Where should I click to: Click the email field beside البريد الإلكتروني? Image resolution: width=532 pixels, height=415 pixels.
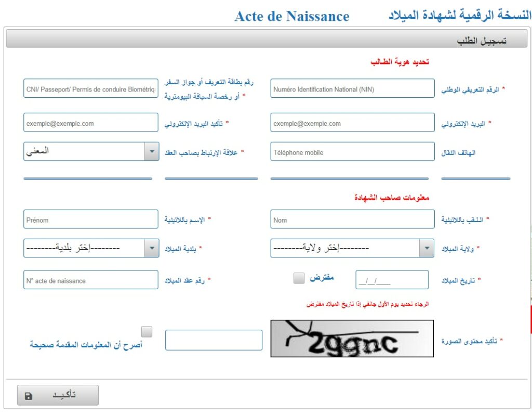tap(353, 122)
